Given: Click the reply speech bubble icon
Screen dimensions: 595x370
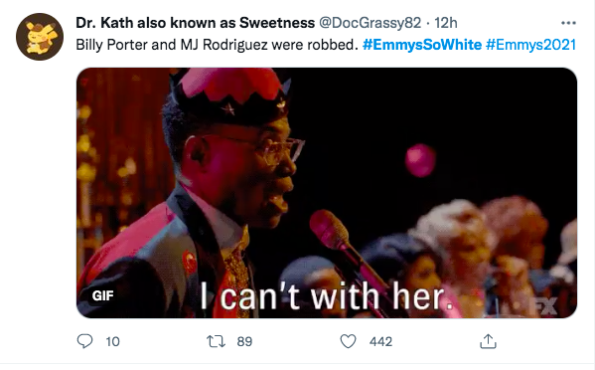Looking at the screenshot, I should [84, 341].
